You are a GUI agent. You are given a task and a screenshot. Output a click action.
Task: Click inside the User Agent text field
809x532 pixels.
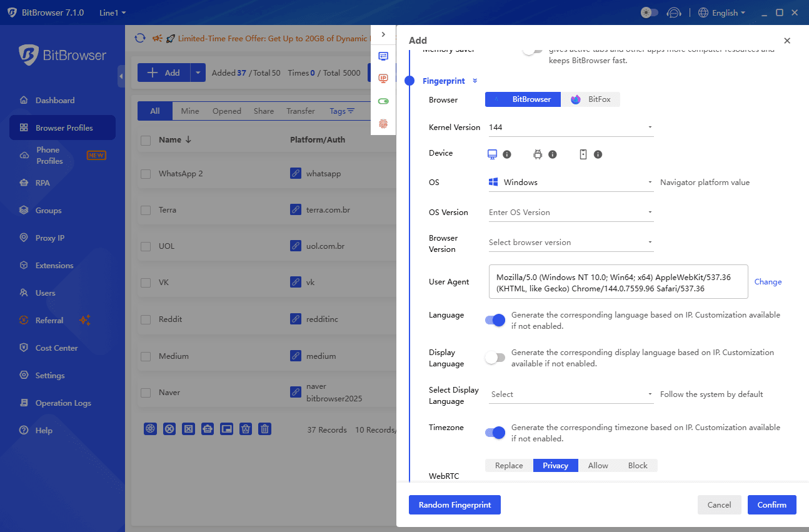coord(618,281)
